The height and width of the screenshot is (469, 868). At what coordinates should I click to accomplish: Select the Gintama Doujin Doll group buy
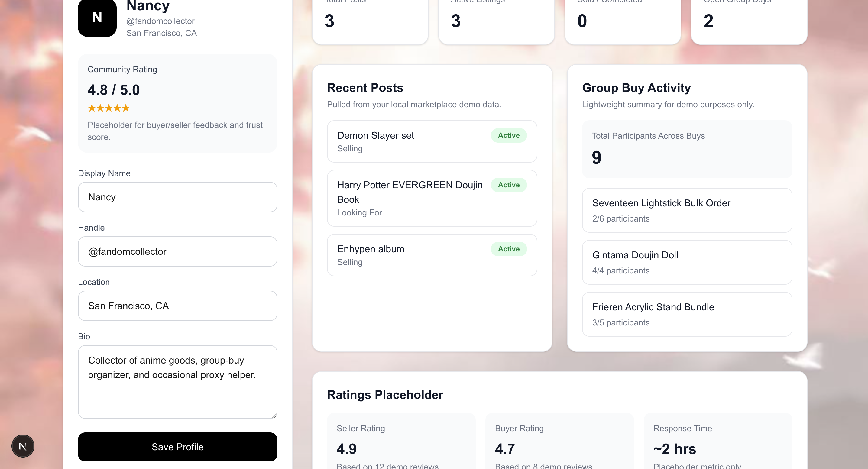pos(687,262)
